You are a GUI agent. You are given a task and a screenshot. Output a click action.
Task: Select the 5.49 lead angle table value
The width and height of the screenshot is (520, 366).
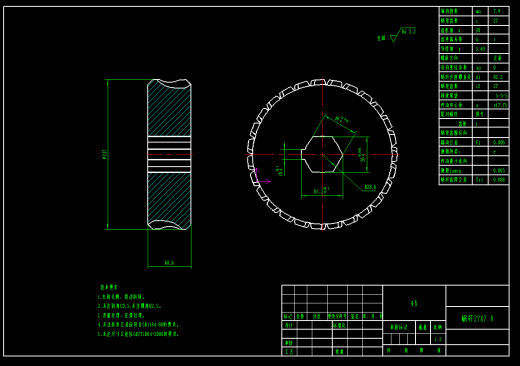click(480, 49)
